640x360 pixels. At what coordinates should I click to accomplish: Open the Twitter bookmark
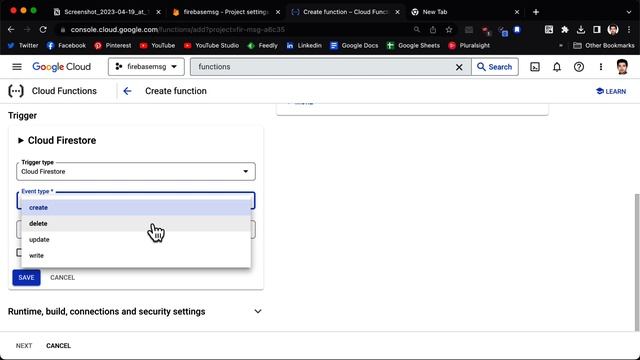(x=23, y=45)
